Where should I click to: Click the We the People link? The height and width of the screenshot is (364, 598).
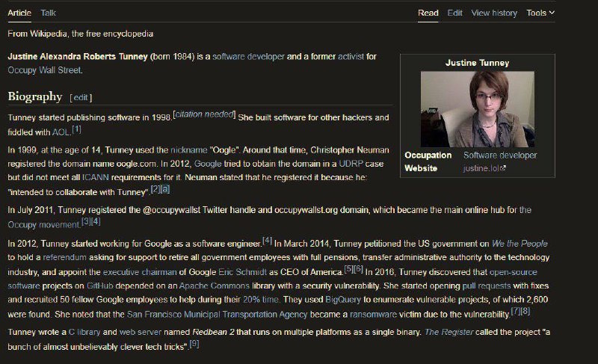click(x=520, y=243)
